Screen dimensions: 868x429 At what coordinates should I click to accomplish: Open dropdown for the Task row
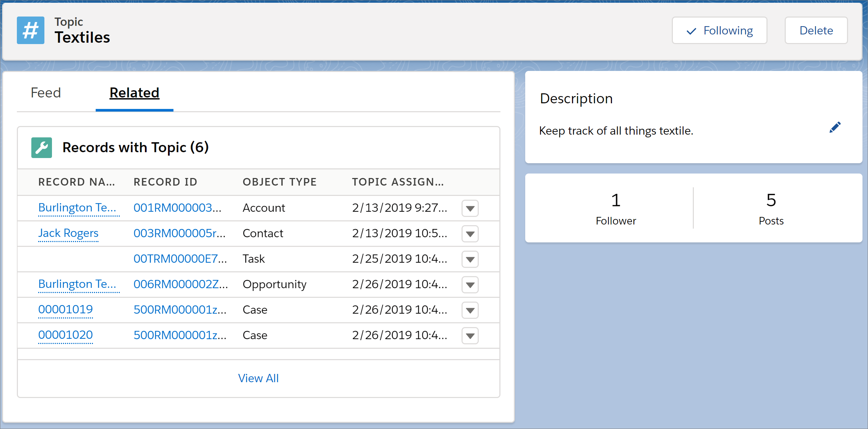(x=470, y=259)
